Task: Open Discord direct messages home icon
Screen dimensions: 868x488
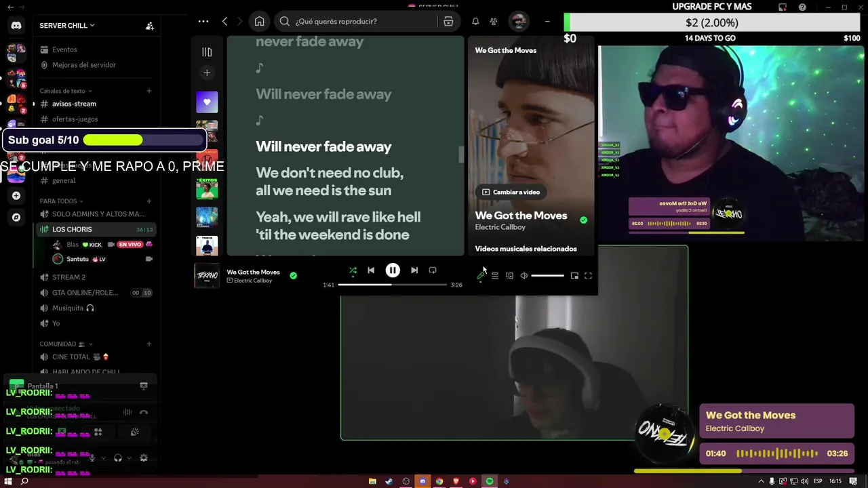Action: (16, 26)
